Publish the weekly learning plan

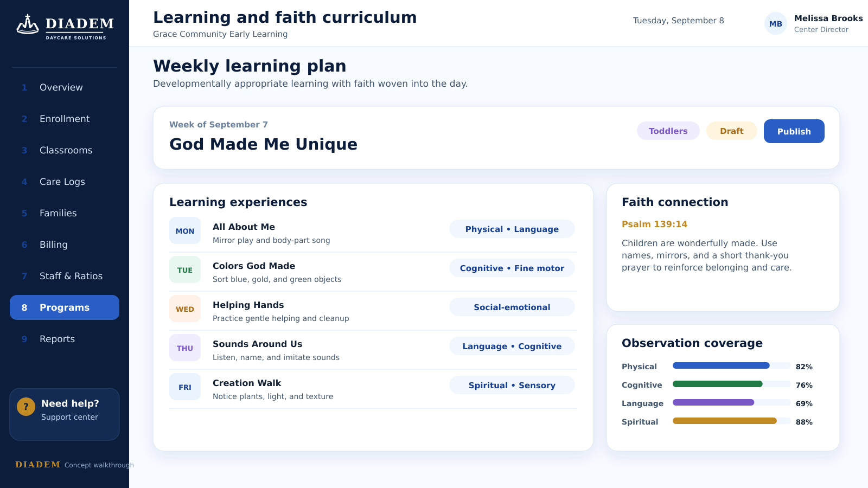(x=794, y=131)
